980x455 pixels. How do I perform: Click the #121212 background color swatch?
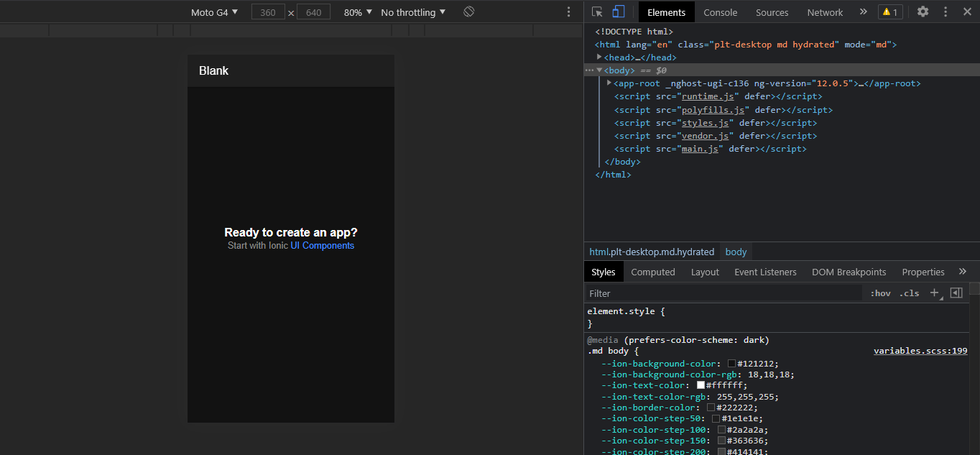pyautogui.click(x=731, y=364)
